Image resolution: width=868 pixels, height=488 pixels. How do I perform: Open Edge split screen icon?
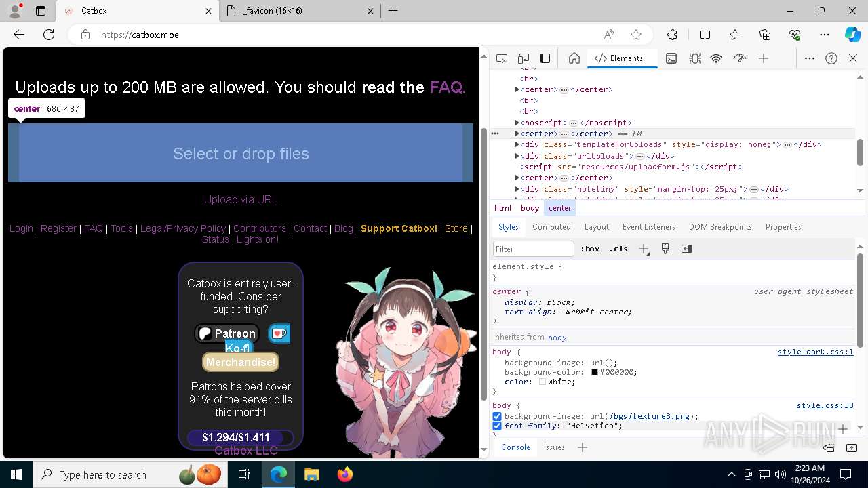coord(705,35)
